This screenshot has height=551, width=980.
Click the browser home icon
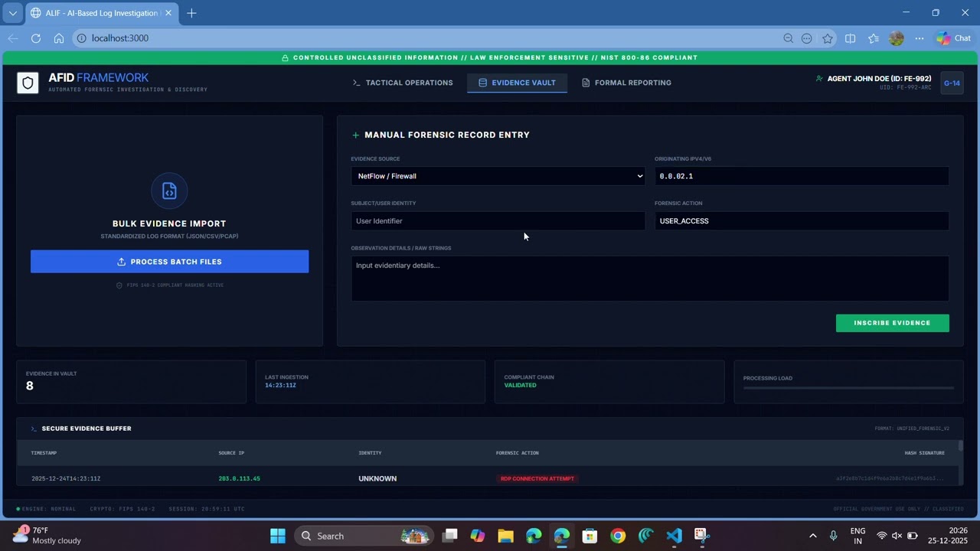59,38
